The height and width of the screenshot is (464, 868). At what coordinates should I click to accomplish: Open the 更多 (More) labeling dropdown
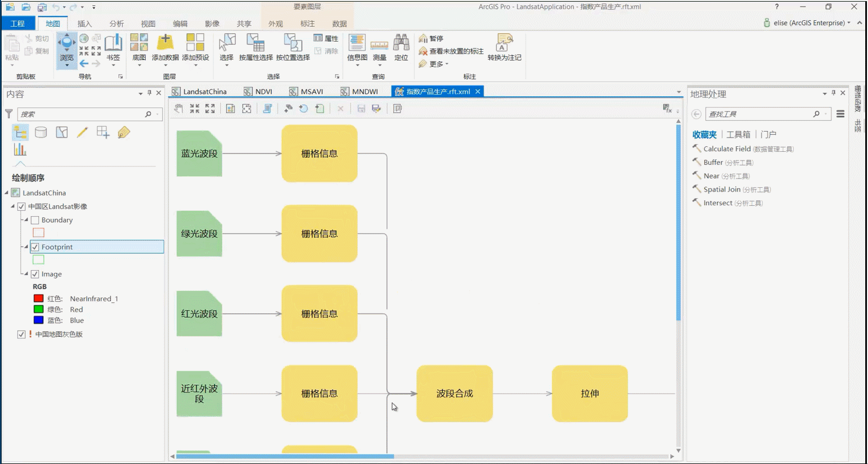pyautogui.click(x=434, y=64)
